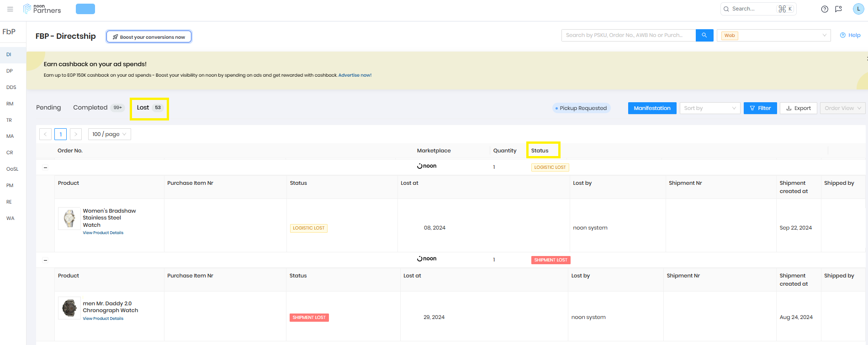Click men Mr. Daddy watch thumbnail
868x345 pixels.
pos(69,308)
